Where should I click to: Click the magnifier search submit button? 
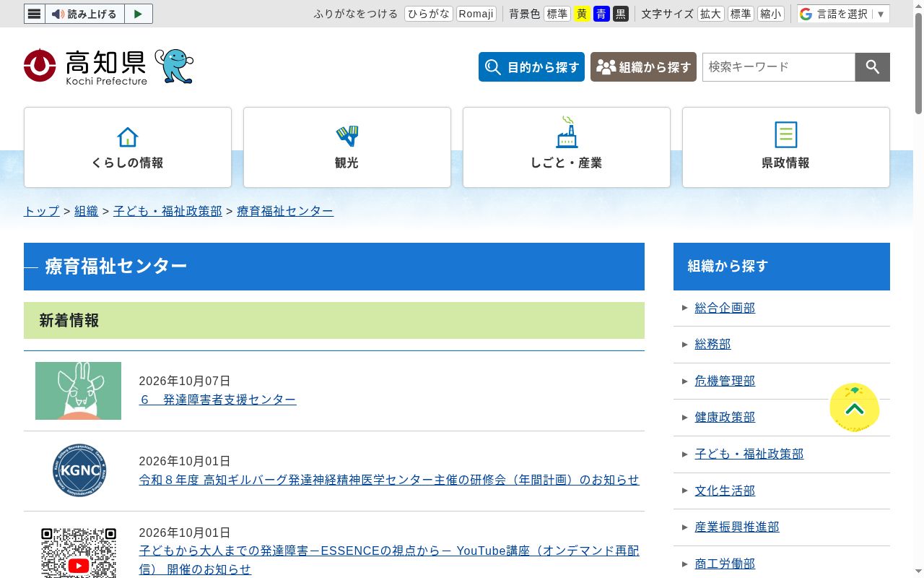[873, 67]
